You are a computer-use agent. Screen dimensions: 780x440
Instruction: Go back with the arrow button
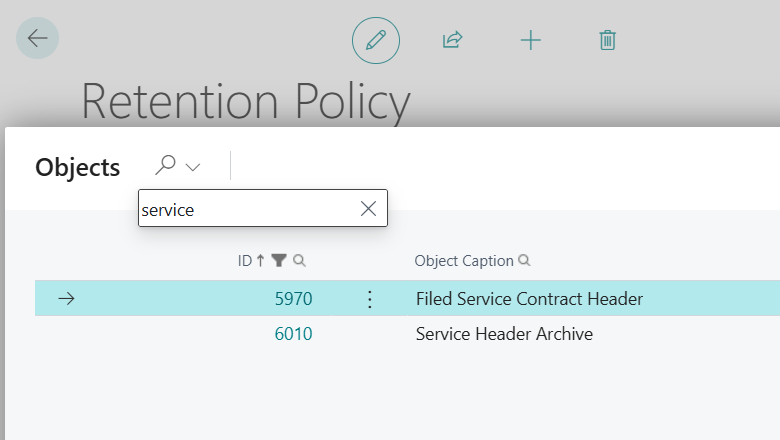[x=37, y=38]
